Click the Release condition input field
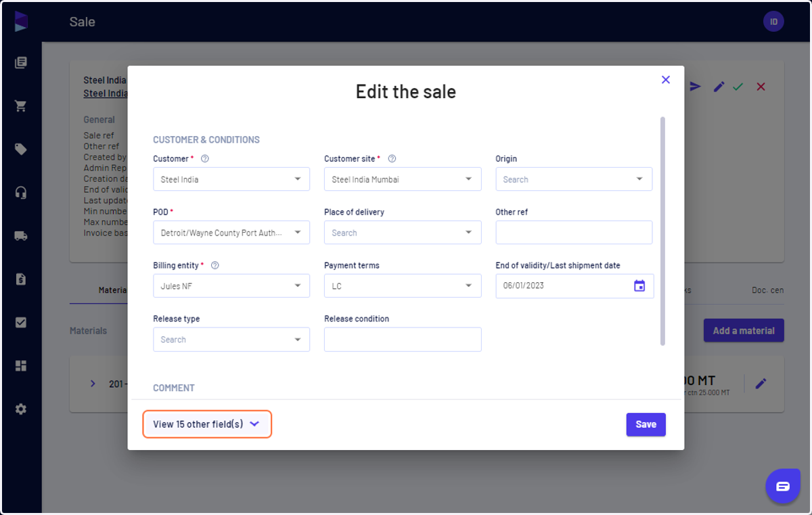Image resolution: width=812 pixels, height=515 pixels. (403, 340)
